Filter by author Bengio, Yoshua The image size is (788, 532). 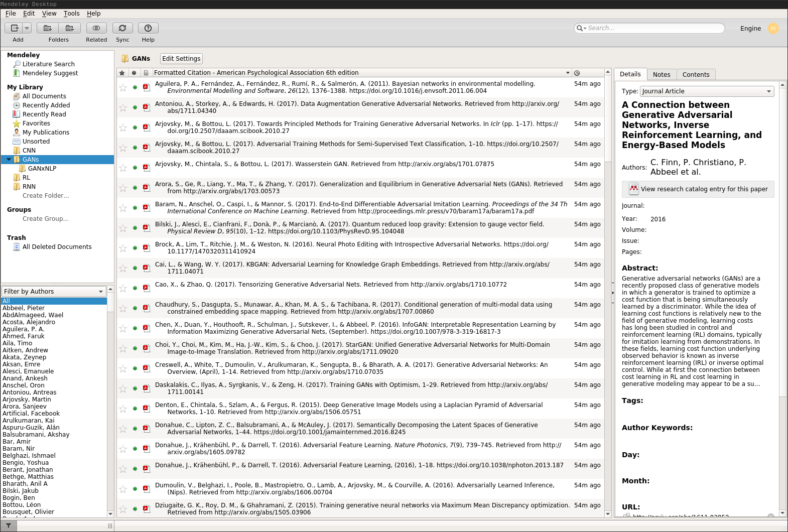(26, 463)
